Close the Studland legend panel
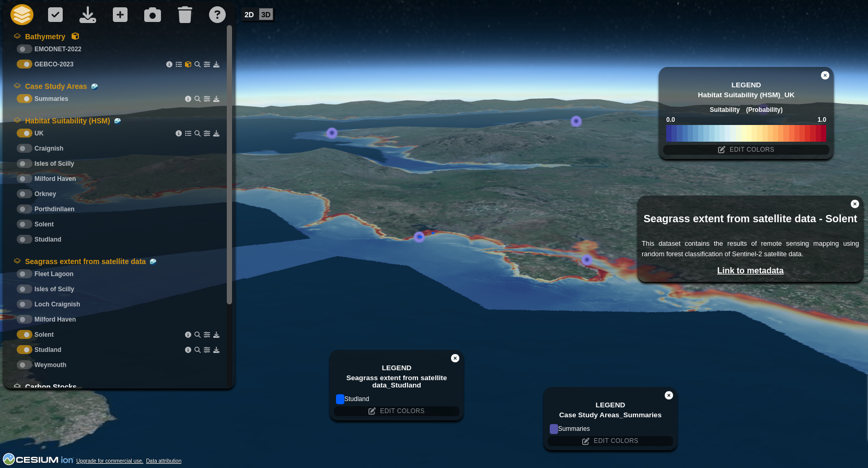The width and height of the screenshot is (868, 468). click(x=455, y=358)
